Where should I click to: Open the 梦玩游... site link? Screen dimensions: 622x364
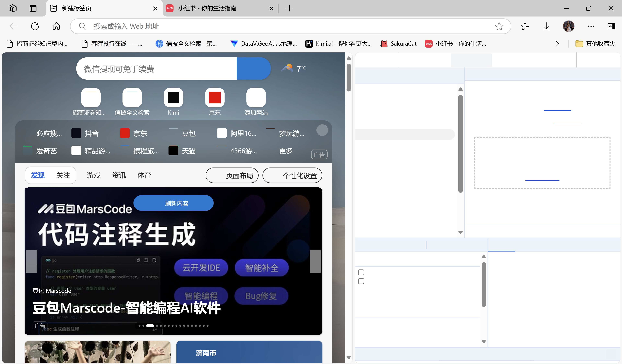point(285,133)
